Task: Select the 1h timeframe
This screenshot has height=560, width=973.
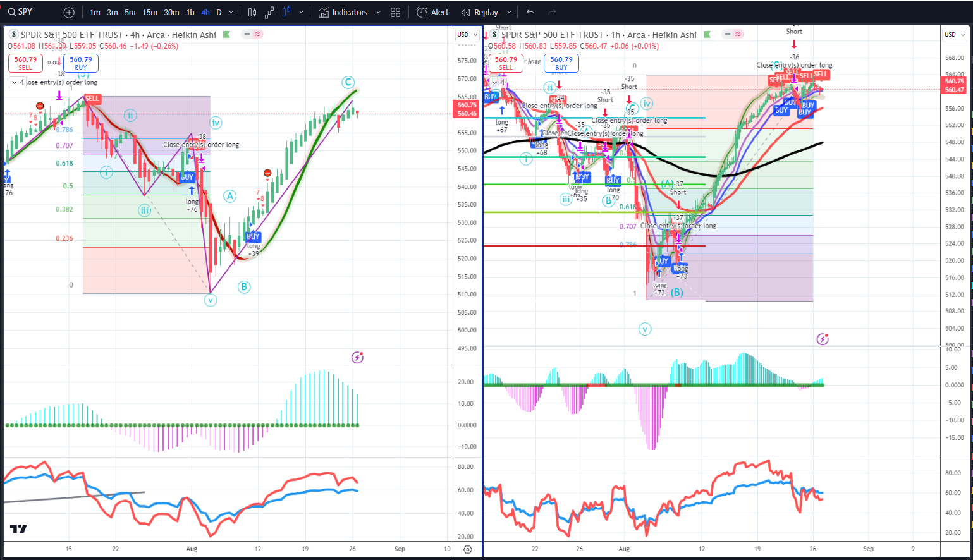Action: click(x=190, y=13)
